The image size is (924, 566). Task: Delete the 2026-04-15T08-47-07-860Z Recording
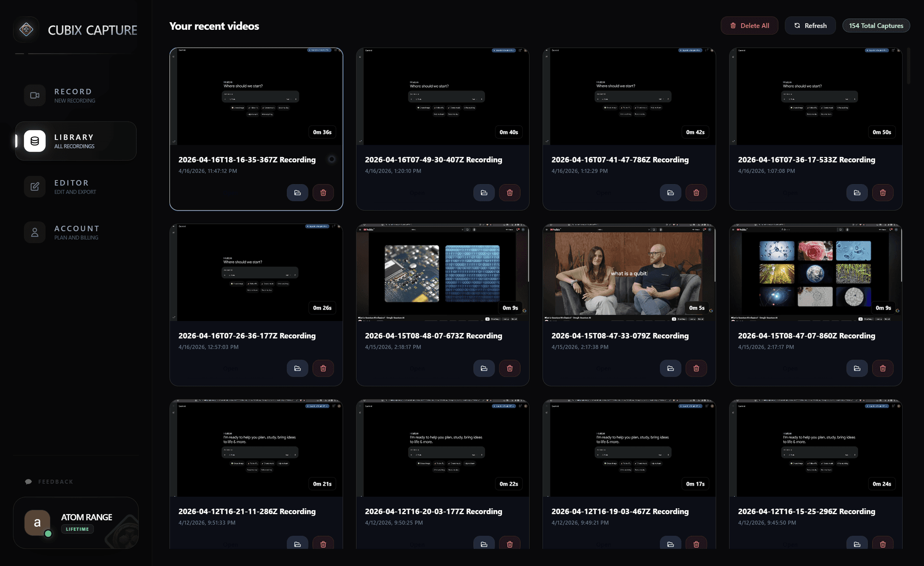pyautogui.click(x=883, y=368)
